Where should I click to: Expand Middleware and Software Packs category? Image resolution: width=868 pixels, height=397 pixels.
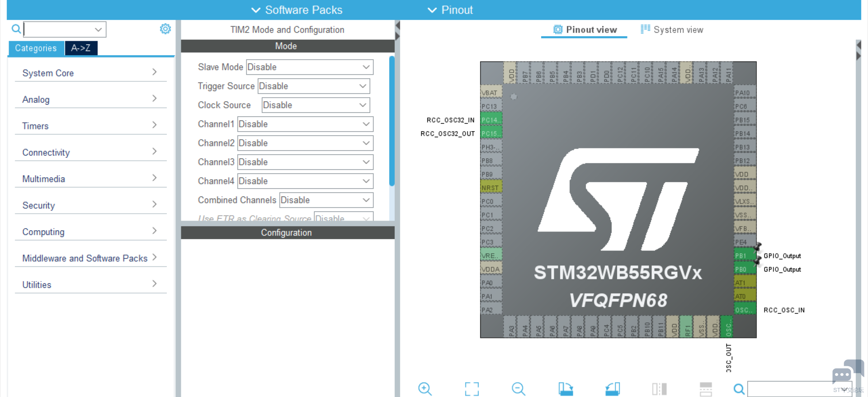[x=90, y=258]
